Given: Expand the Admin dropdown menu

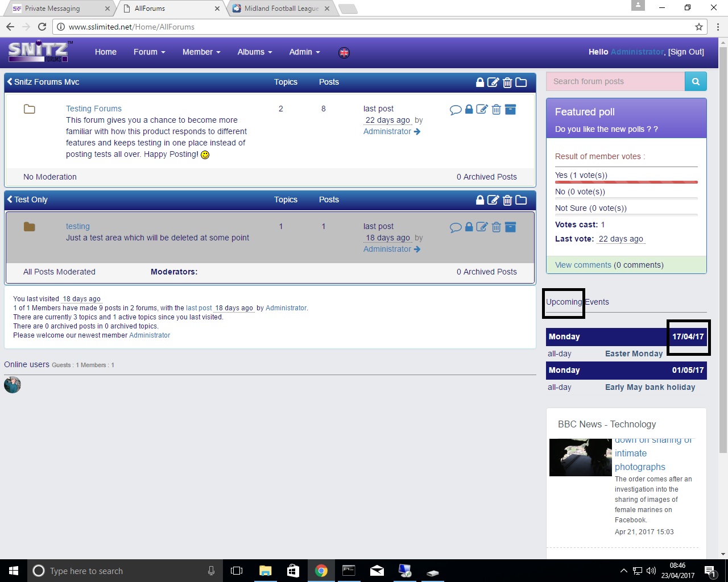Looking at the screenshot, I should (x=304, y=52).
